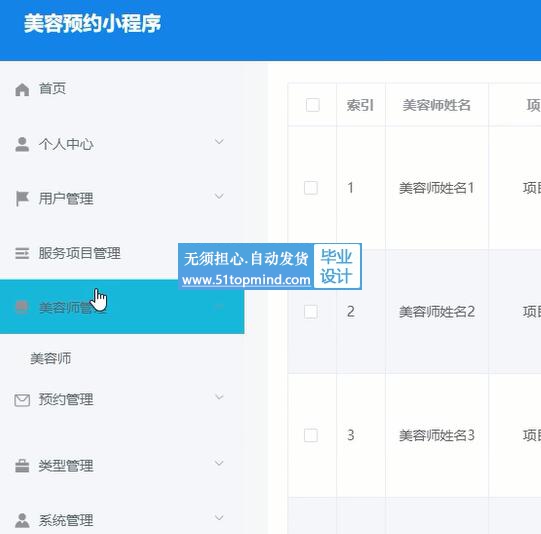
Task: Open the 系统管理 menu
Action: tap(122, 520)
